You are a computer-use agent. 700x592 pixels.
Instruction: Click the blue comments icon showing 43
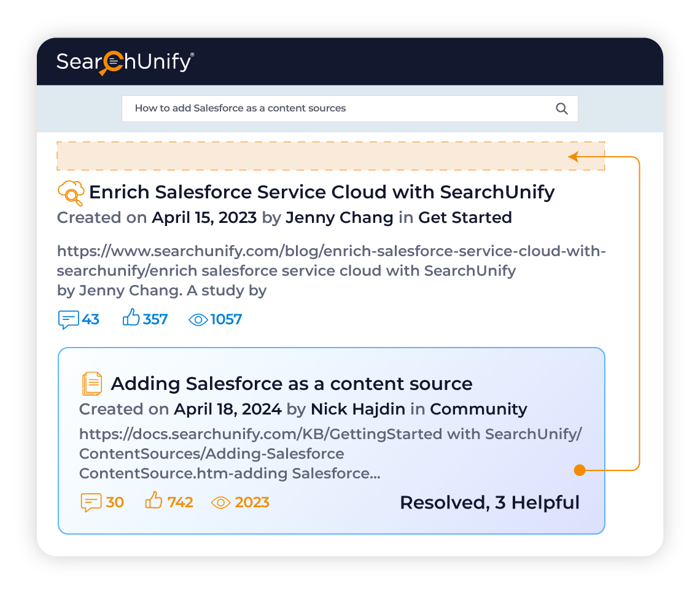[68, 320]
